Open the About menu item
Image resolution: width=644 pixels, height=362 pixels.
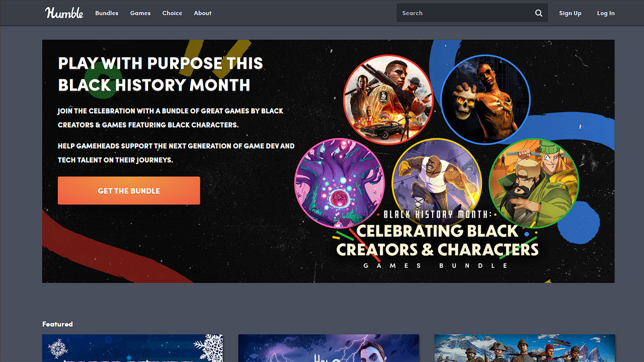[203, 13]
